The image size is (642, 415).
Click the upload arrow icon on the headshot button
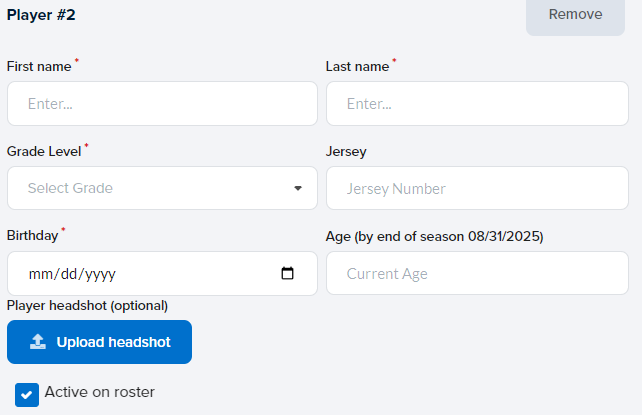click(38, 342)
